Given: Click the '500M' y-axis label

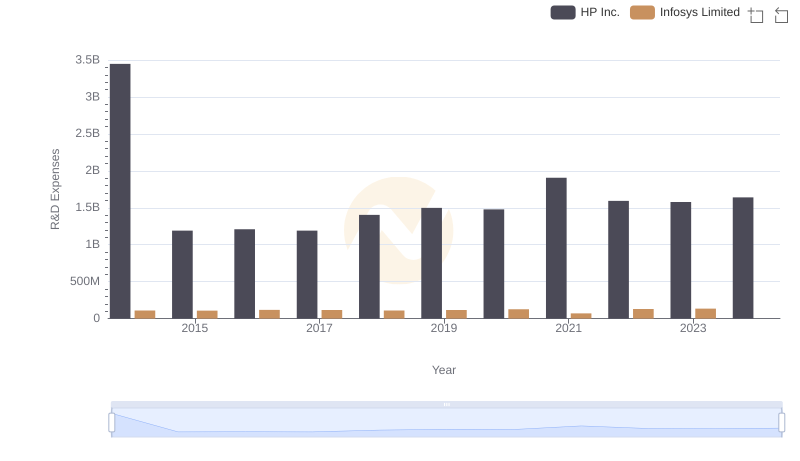Looking at the screenshot, I should click(x=85, y=281).
